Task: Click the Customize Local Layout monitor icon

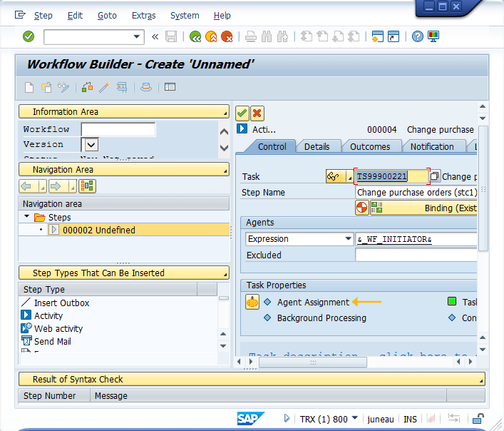Action: tap(433, 36)
